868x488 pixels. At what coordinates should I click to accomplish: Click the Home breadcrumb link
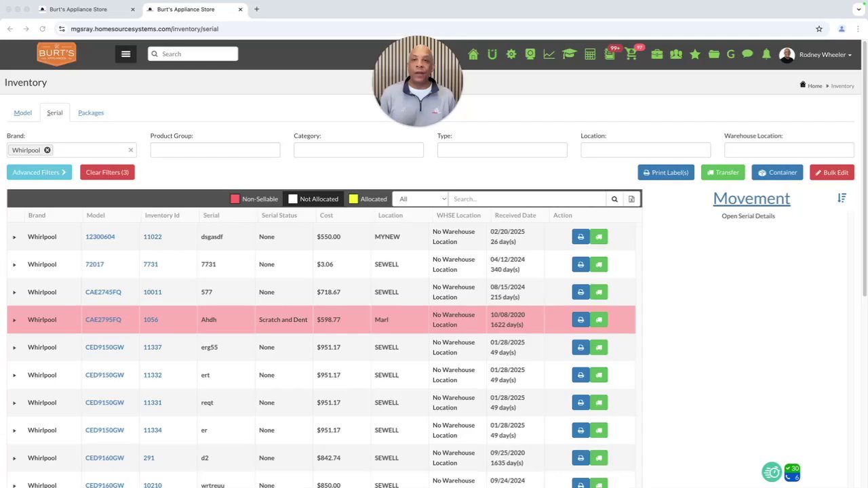coord(814,86)
